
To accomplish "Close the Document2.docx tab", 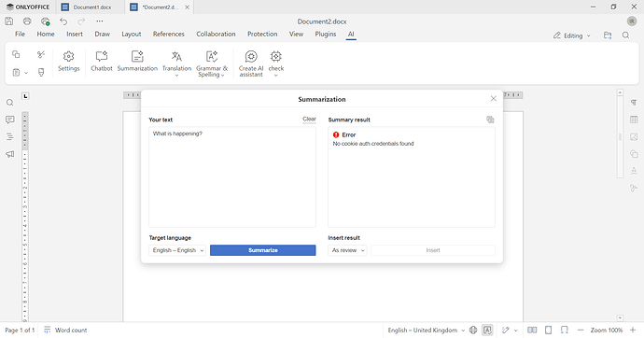I will tap(187, 7).
